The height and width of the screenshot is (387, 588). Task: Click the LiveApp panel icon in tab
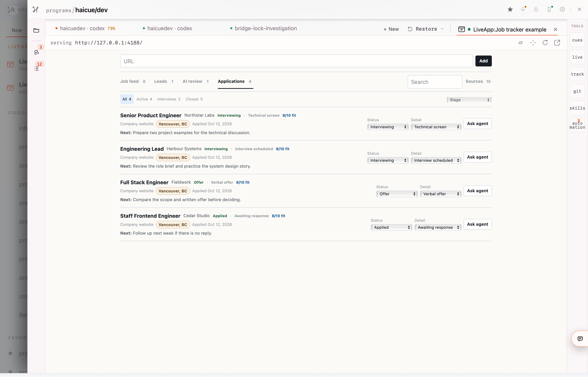tap(462, 29)
